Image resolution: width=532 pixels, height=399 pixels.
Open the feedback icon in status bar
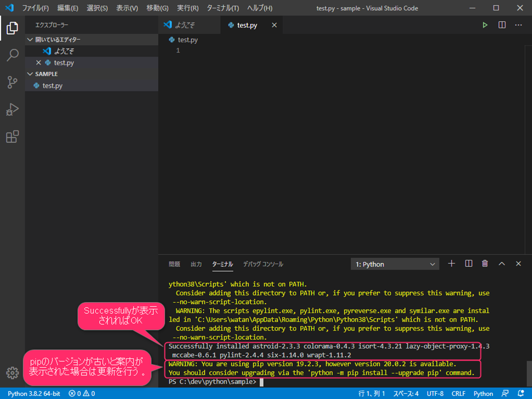(x=505, y=394)
